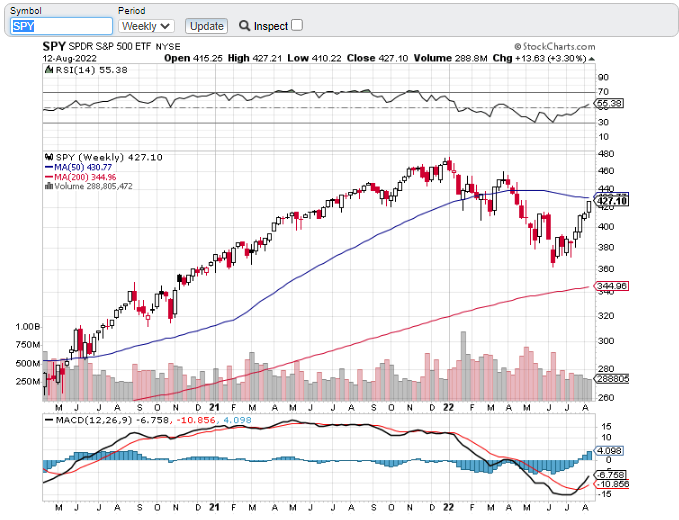This screenshot has width=679, height=520.
Task: Open the Period dropdown set to Weekly
Action: pos(146,26)
